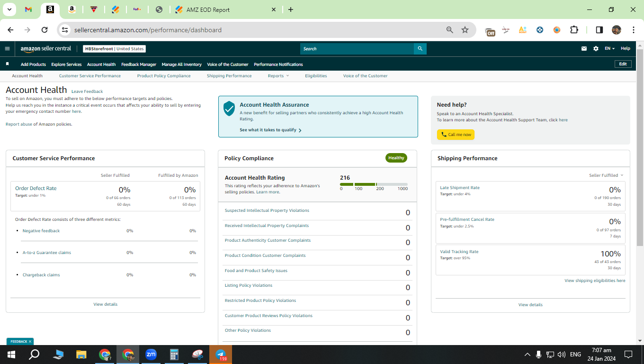Click the Account Health Rating progress bar
This screenshot has height=364, width=644.
pos(374,184)
